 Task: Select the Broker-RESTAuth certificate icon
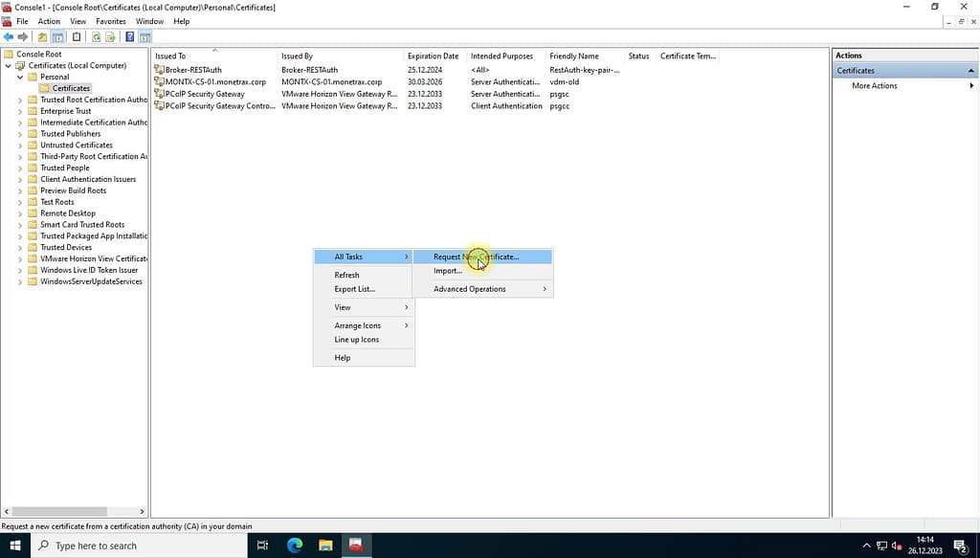[x=159, y=70]
